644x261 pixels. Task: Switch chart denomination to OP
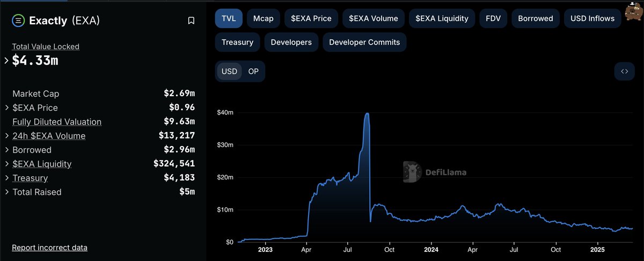tap(253, 71)
